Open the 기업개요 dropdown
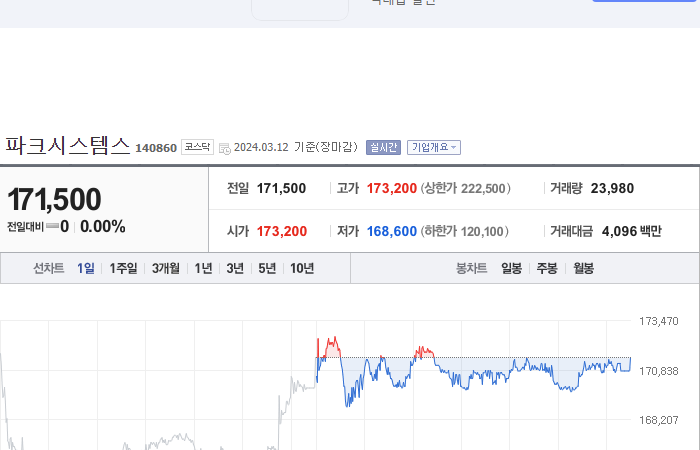This screenshot has height=450, width=700. [433, 147]
